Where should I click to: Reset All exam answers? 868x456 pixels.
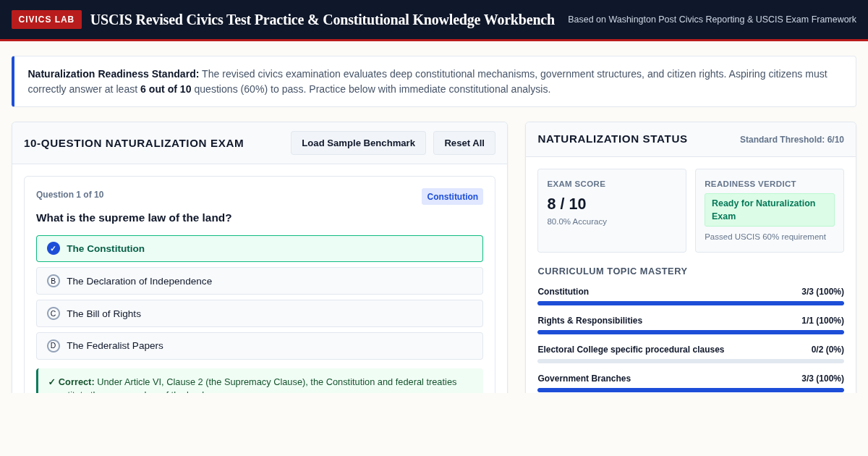click(x=464, y=143)
